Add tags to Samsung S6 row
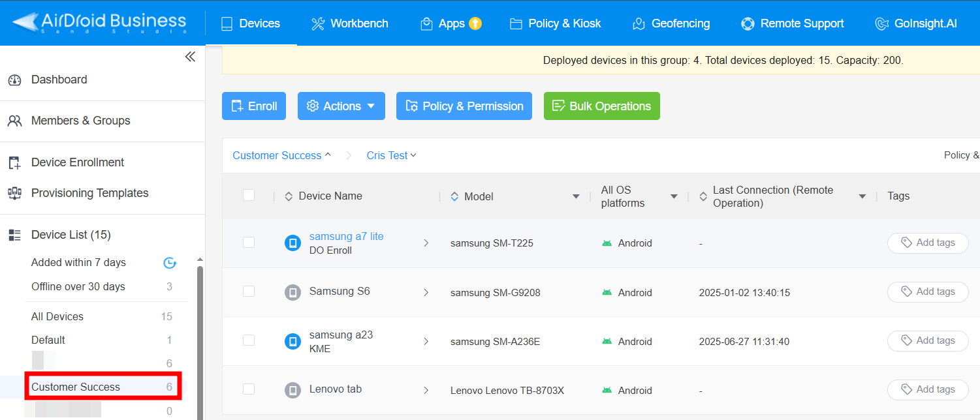This screenshot has height=420, width=980. tap(928, 292)
